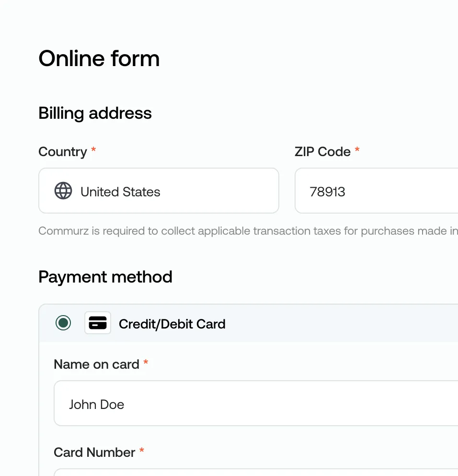Click the required asterisk beside Country
The width and height of the screenshot is (458, 476).
[x=94, y=150]
